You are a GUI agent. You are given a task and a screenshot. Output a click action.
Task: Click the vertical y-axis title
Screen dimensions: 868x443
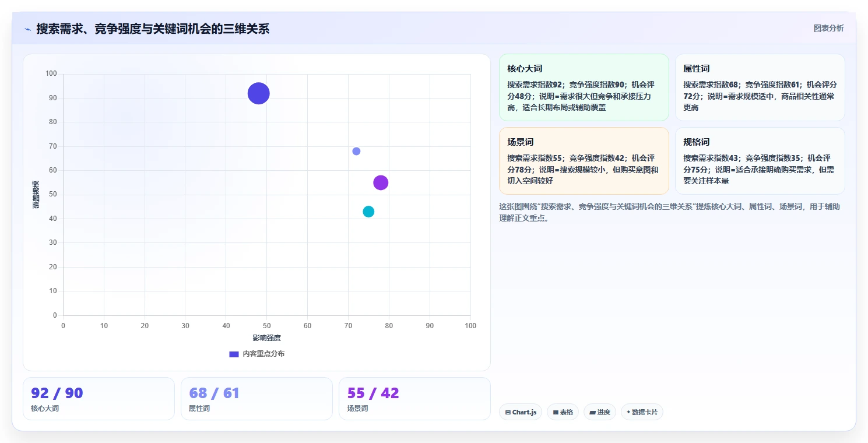(x=36, y=195)
